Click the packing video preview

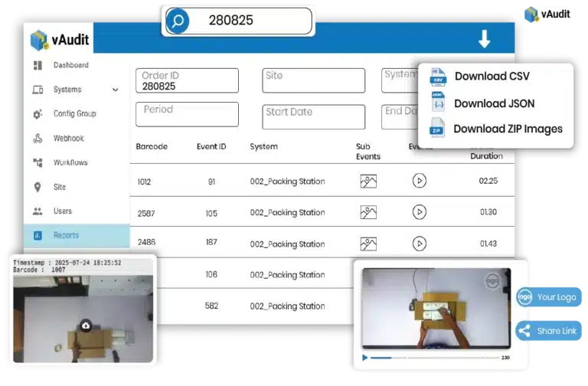(436, 309)
